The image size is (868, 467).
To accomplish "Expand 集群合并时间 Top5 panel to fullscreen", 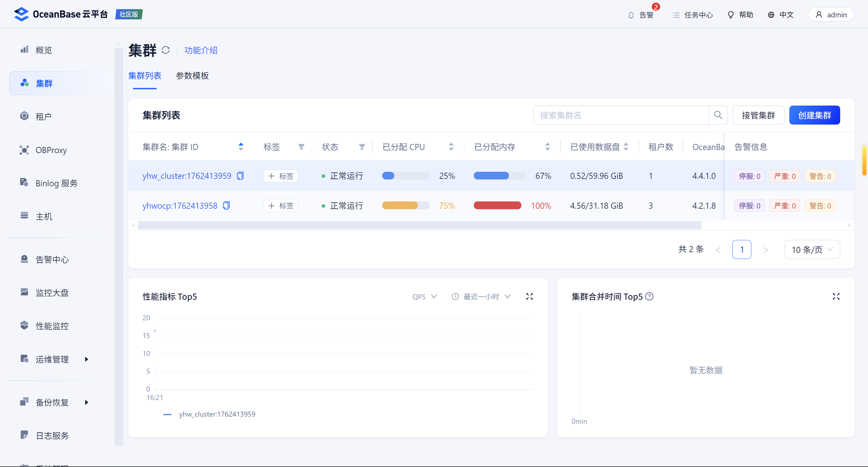I will coord(836,297).
